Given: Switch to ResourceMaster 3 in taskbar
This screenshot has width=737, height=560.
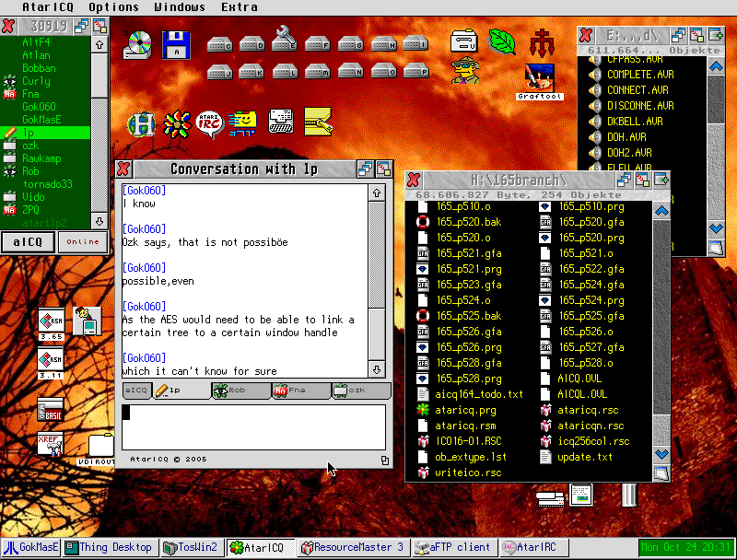Looking at the screenshot, I should coord(353,547).
